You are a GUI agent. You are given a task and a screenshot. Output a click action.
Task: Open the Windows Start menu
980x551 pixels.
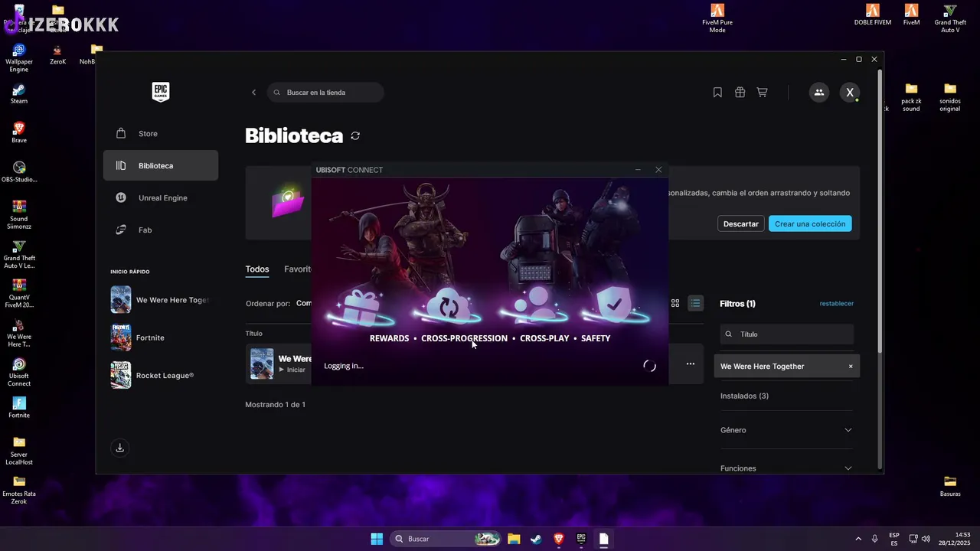click(377, 539)
